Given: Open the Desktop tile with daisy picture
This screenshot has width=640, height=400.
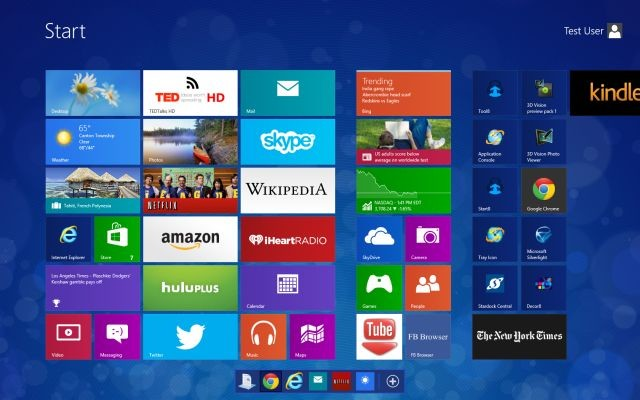Looking at the screenshot, I should pos(92,92).
